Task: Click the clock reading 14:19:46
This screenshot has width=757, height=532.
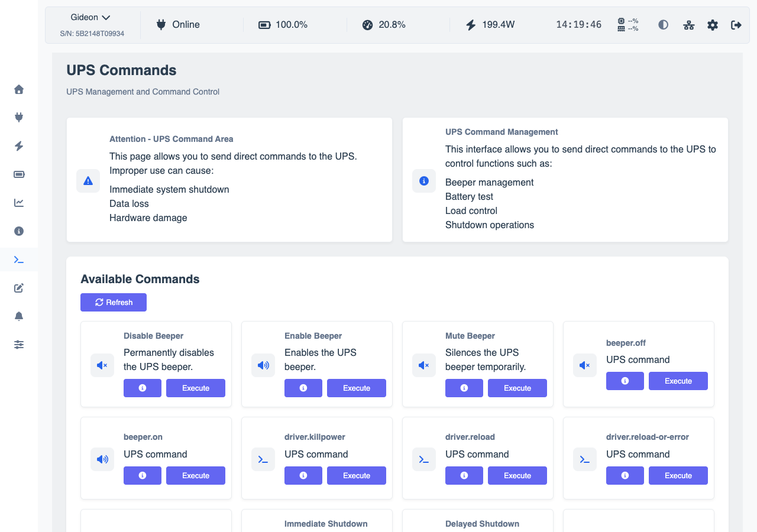Action: pos(578,25)
